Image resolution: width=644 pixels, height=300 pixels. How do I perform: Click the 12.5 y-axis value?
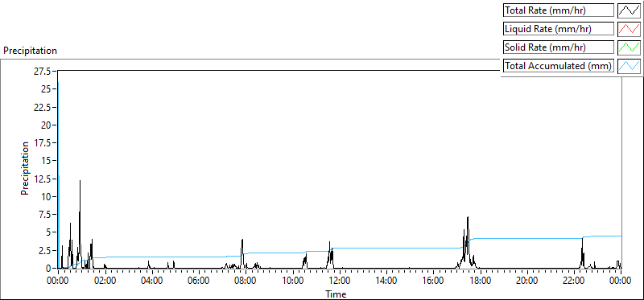pyautogui.click(x=43, y=179)
